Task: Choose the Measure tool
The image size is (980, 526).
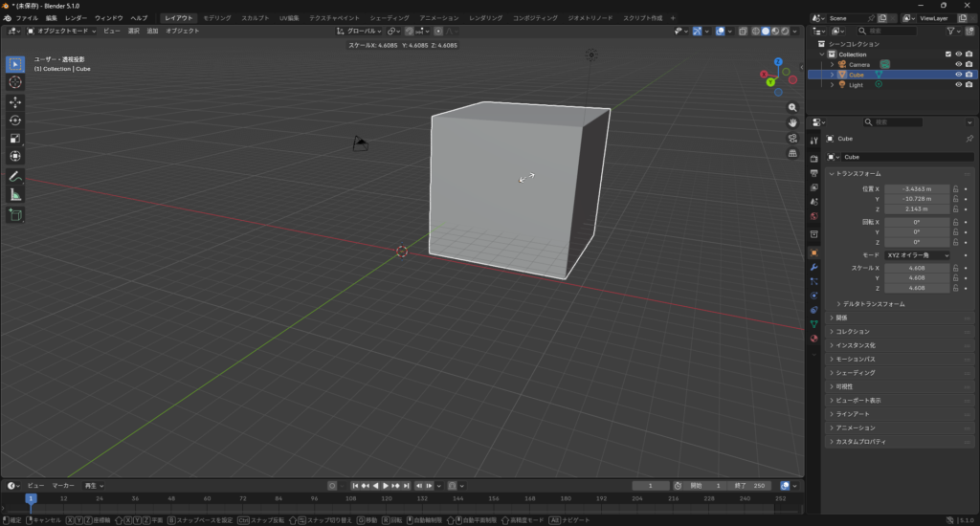Action: point(15,195)
